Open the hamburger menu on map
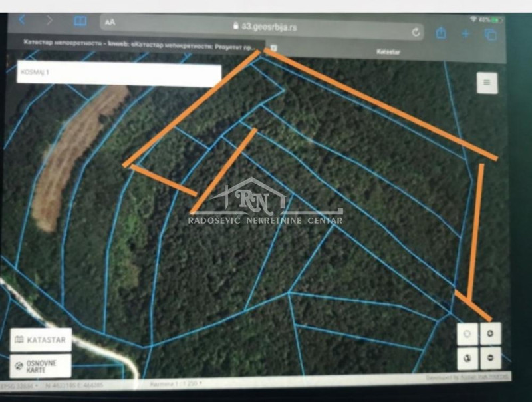This screenshot has height=402, width=532. (487, 83)
